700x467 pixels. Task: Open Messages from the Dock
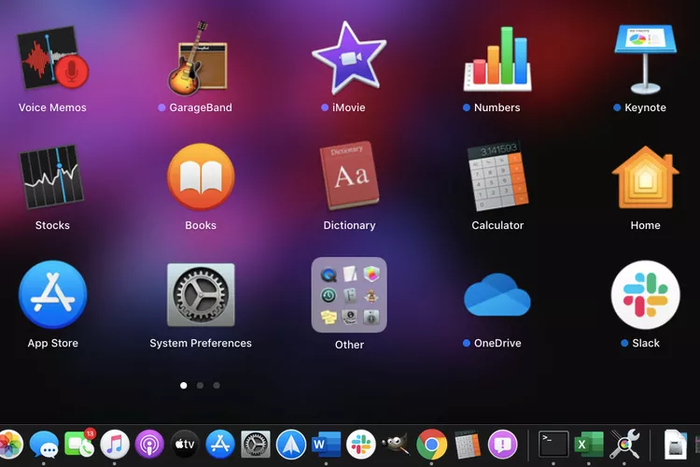[x=44, y=445]
